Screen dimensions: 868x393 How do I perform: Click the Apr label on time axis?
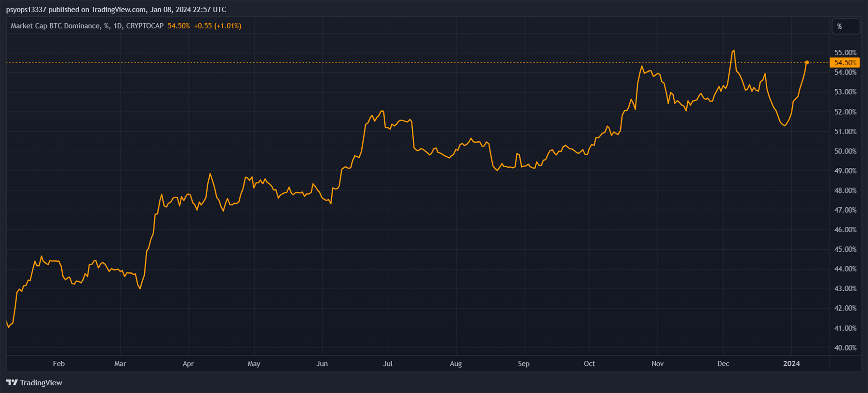coord(188,364)
